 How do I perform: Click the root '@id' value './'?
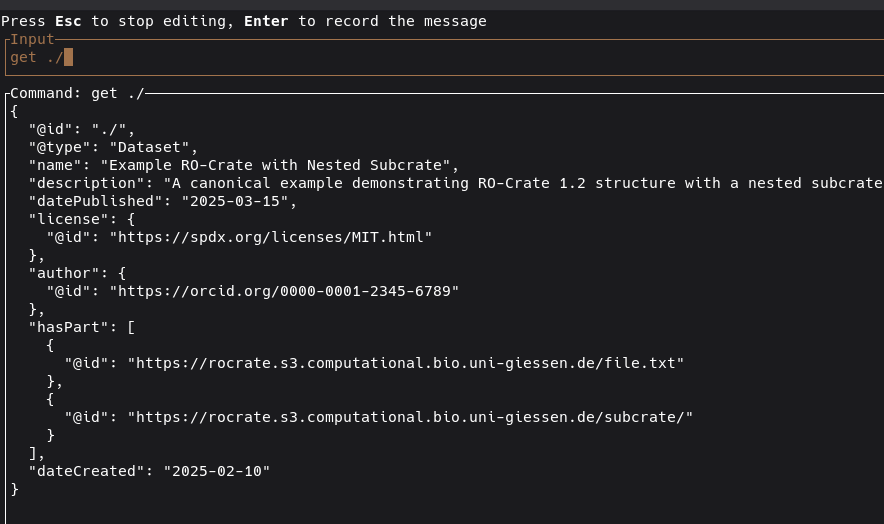pyautogui.click(x=113, y=129)
